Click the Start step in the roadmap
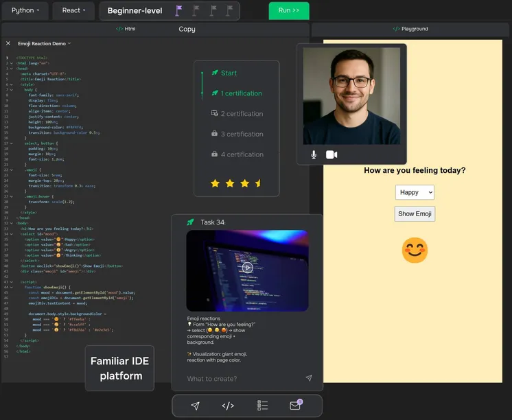 pos(229,73)
